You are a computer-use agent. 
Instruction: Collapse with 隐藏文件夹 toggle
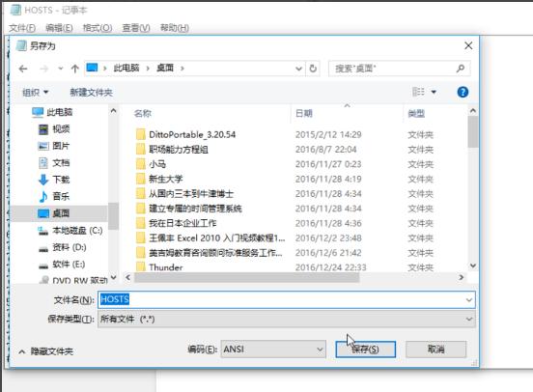(46, 351)
